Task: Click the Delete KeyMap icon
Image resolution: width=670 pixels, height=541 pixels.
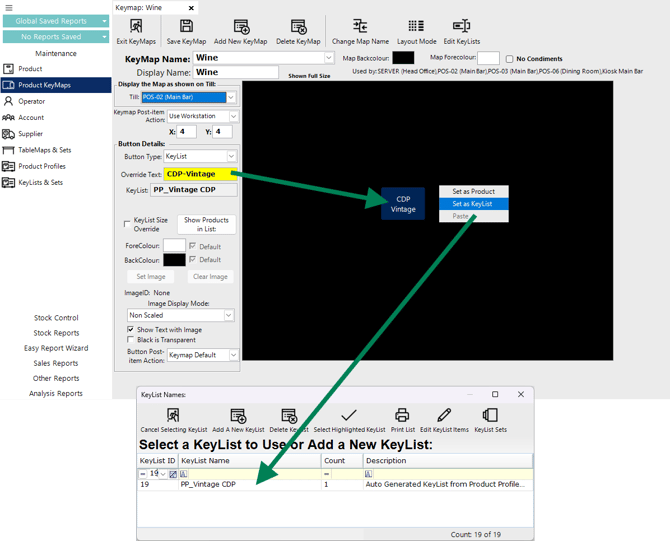Action: tap(298, 31)
